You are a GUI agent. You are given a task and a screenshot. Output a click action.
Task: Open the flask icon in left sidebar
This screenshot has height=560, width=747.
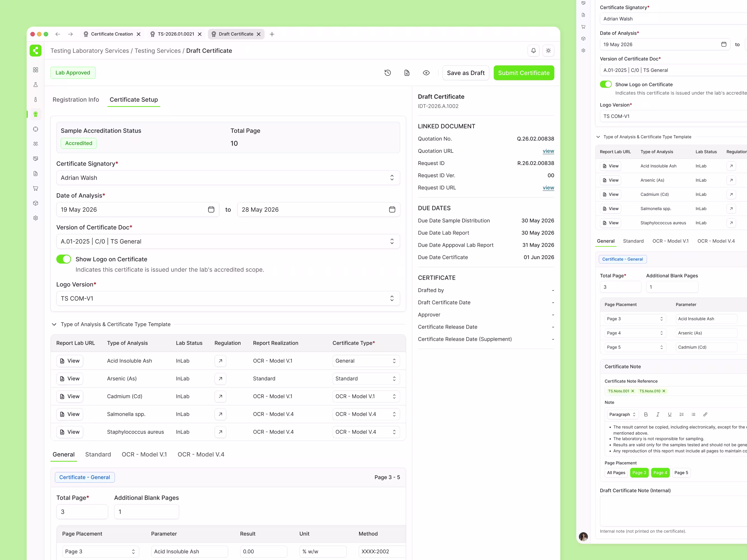[36, 85]
